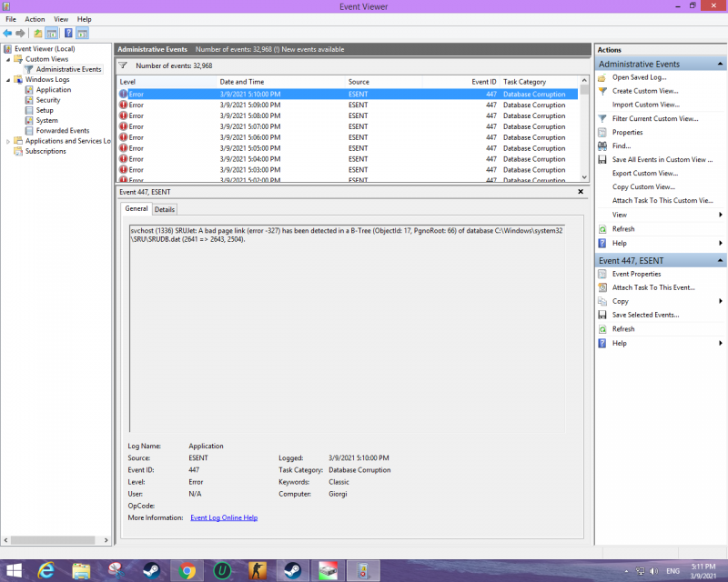This screenshot has width=728, height=582.
Task: Click the filter funnel icon above event list
Action: click(123, 65)
